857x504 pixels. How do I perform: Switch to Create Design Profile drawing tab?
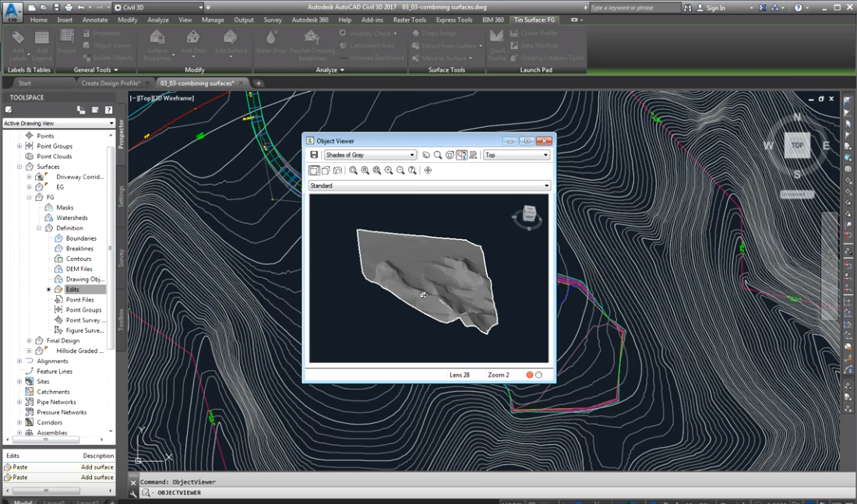pos(111,83)
